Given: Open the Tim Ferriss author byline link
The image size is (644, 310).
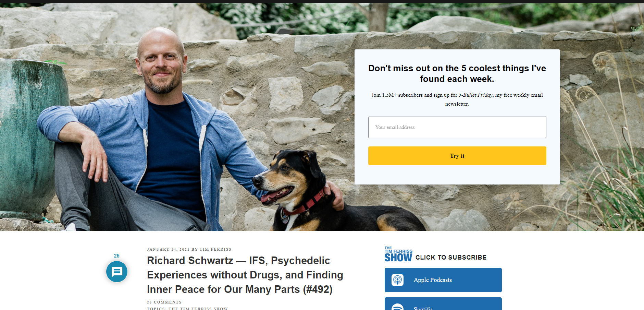Looking at the screenshot, I should pyautogui.click(x=215, y=249).
